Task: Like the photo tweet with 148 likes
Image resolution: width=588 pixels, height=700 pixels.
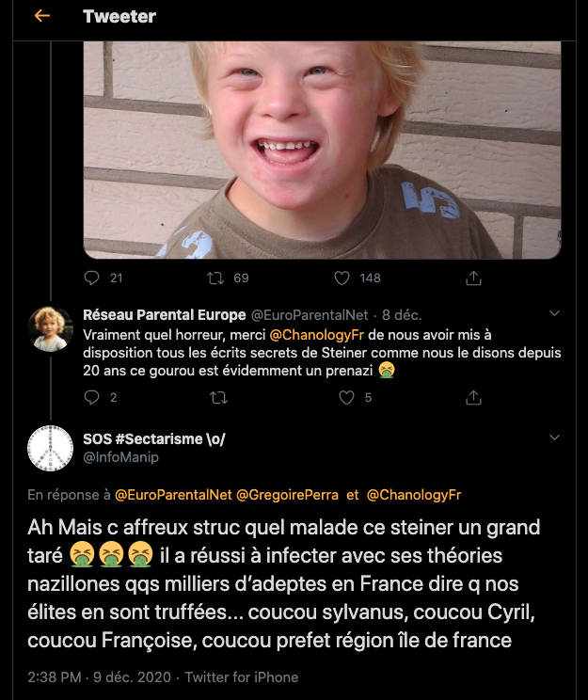Action: [343, 278]
